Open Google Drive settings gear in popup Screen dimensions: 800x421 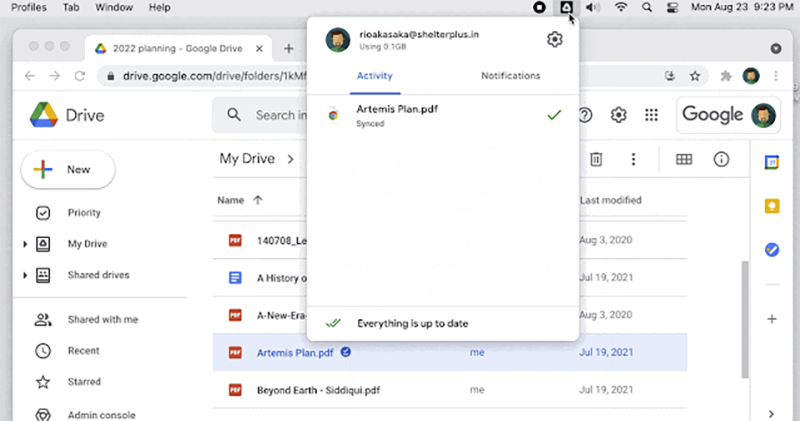555,39
